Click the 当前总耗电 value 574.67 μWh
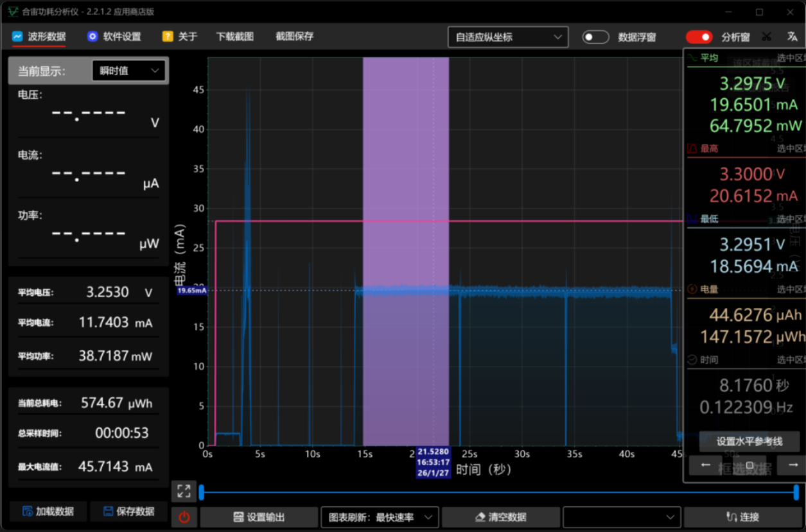 (x=117, y=403)
